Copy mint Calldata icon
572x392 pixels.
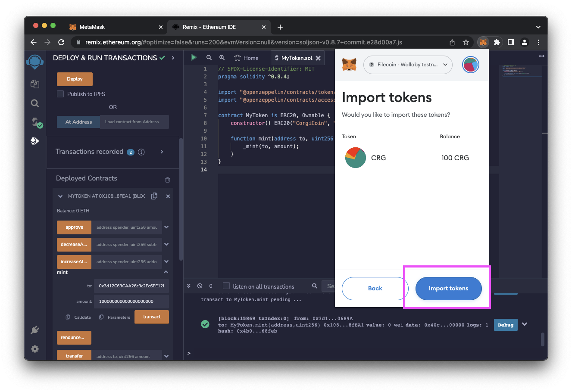click(x=68, y=317)
